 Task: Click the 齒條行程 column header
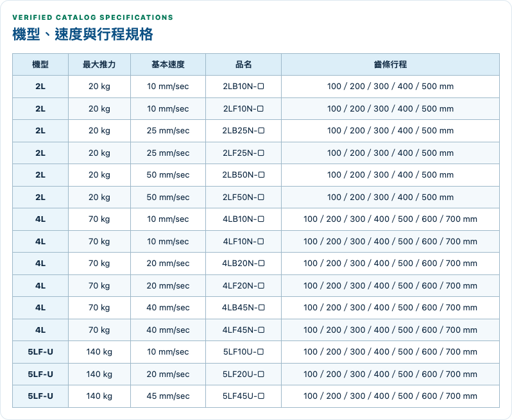(x=390, y=65)
